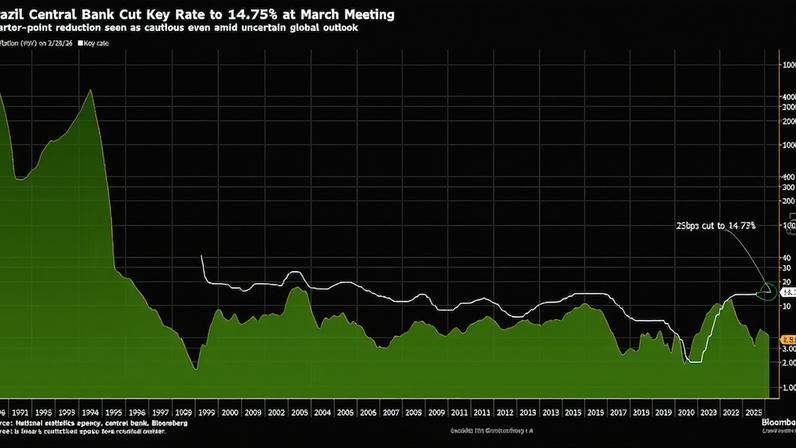Click the 1991 label on the x-axis
Image resolution: width=796 pixels, height=448 pixels.
(x=18, y=411)
